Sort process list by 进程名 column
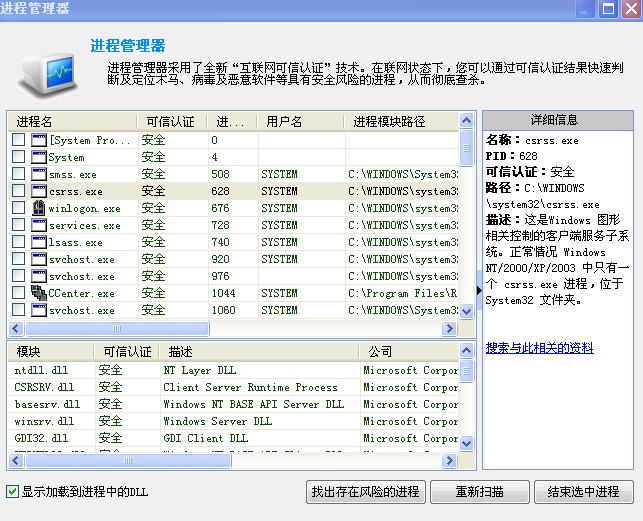643x521 pixels. [72, 121]
